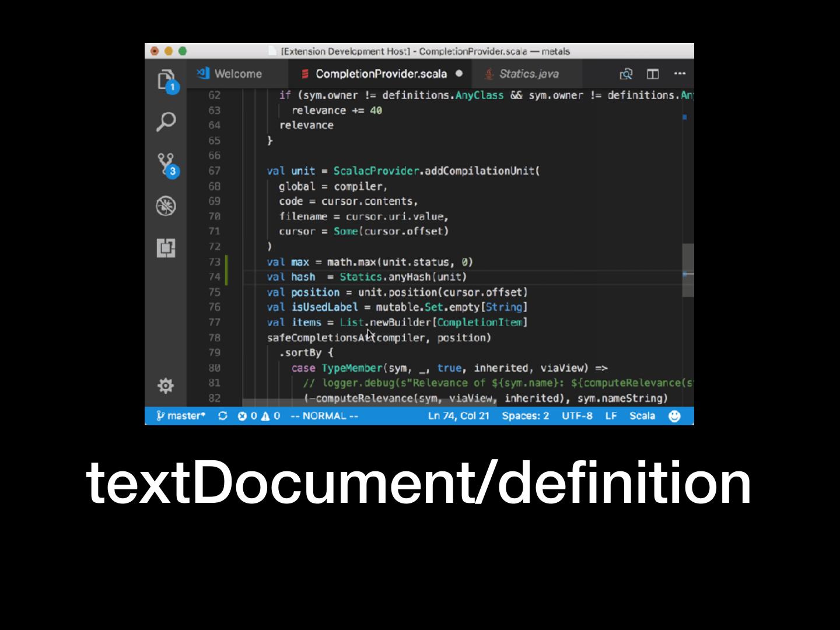Viewport: 840px width, 630px height.
Task: Split the editor with the split icon
Action: coord(653,74)
